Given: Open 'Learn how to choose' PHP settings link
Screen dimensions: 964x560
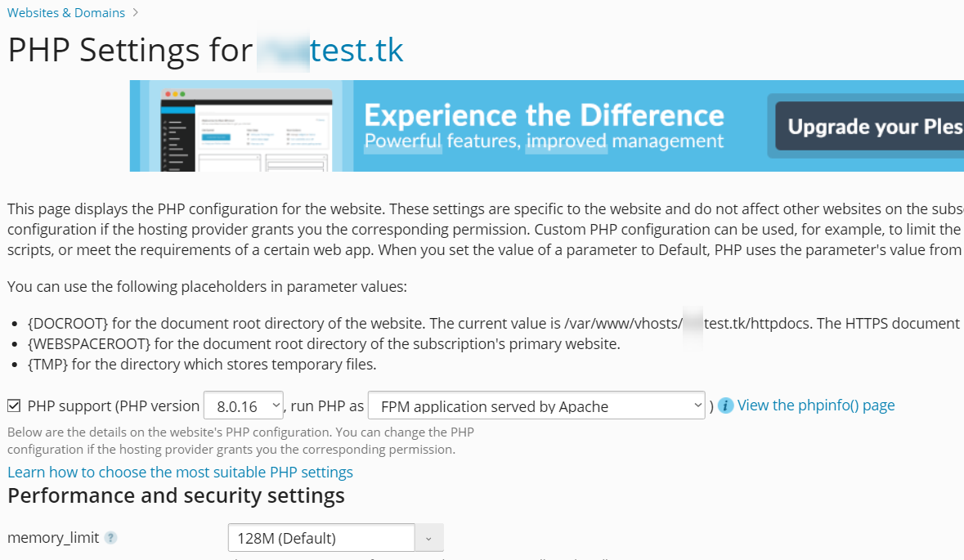Looking at the screenshot, I should tap(180, 472).
